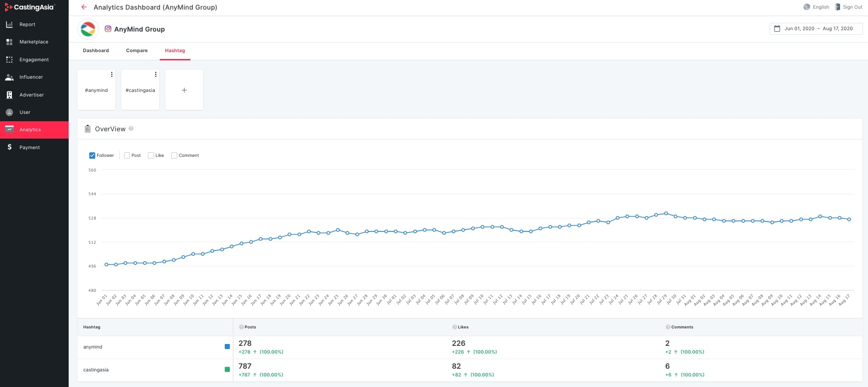Click the AnyMind Group account name

[139, 29]
